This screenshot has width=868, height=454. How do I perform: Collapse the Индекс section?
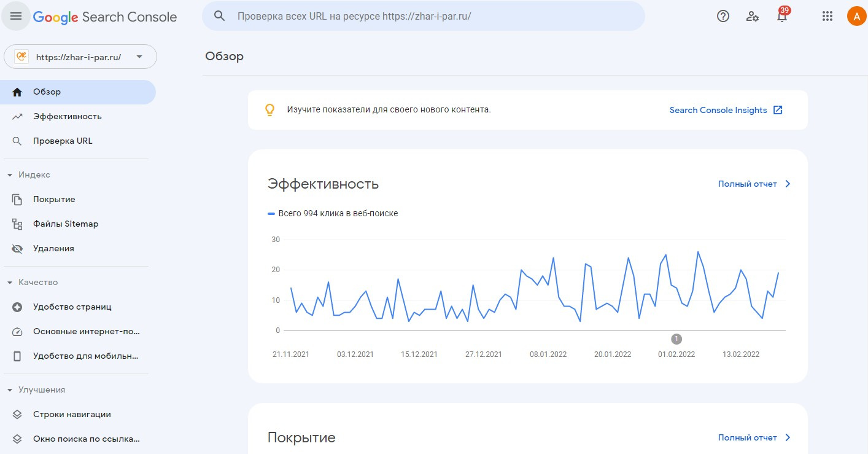click(x=10, y=175)
